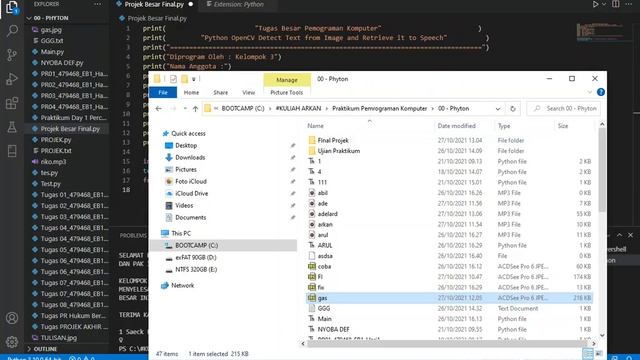The height and width of the screenshot is (360, 640).
Task: Open Downloads in Quick access
Action: (x=190, y=158)
